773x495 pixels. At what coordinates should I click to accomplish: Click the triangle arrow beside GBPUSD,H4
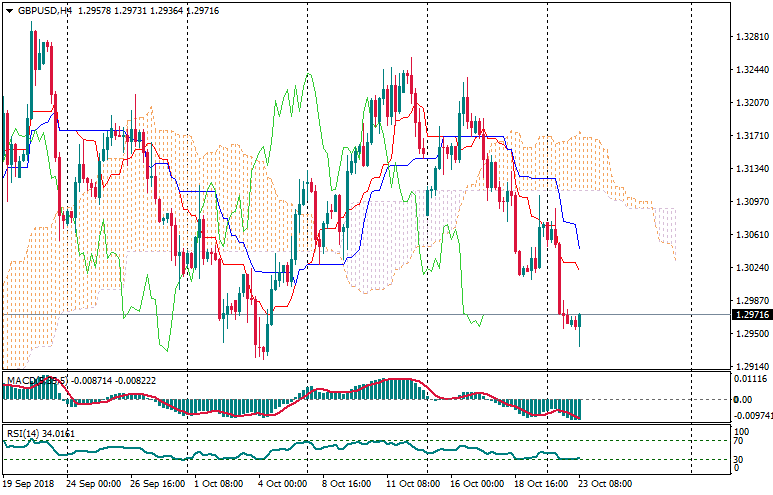[9, 9]
